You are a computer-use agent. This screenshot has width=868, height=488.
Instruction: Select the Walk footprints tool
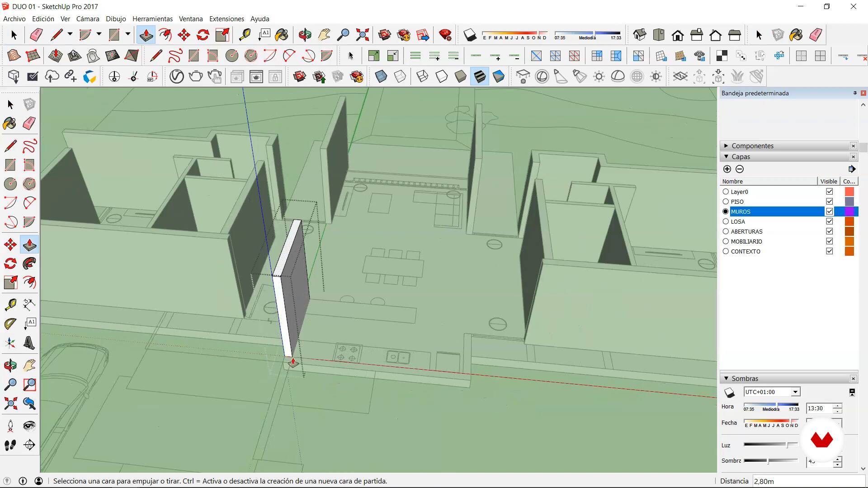10,445
